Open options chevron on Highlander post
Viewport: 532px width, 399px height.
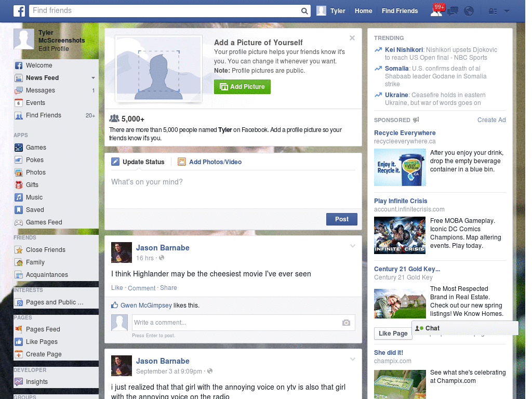(353, 246)
